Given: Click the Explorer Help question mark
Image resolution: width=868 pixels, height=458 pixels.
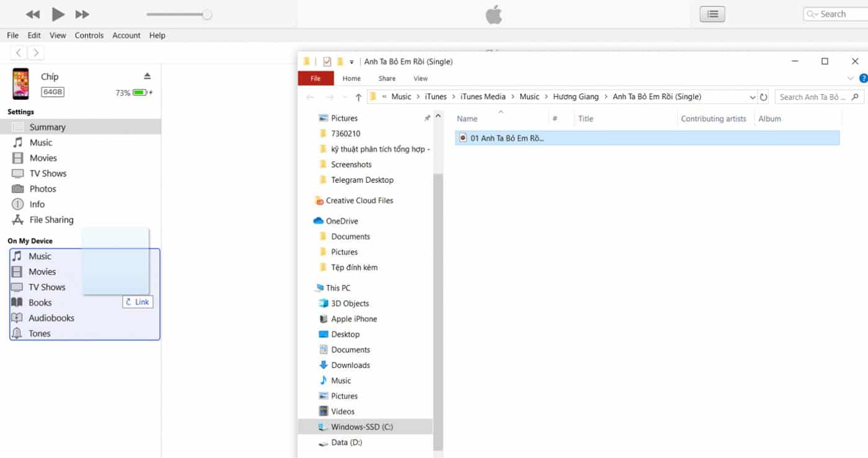Looking at the screenshot, I should [x=863, y=78].
